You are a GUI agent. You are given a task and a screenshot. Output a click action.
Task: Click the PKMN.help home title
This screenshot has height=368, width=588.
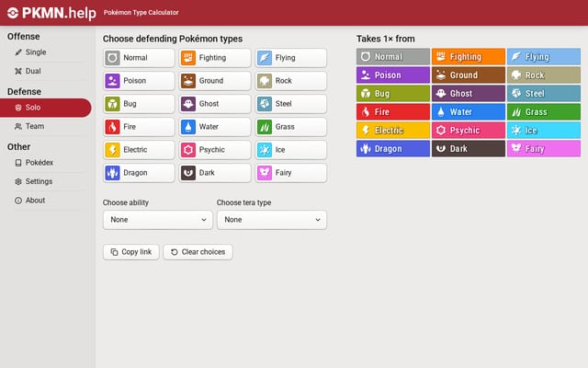point(51,13)
